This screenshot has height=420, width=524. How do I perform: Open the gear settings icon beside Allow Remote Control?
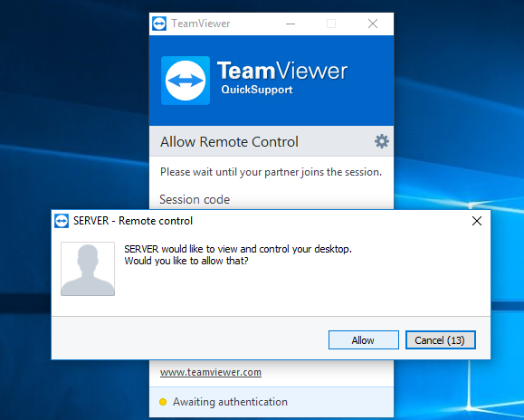381,141
